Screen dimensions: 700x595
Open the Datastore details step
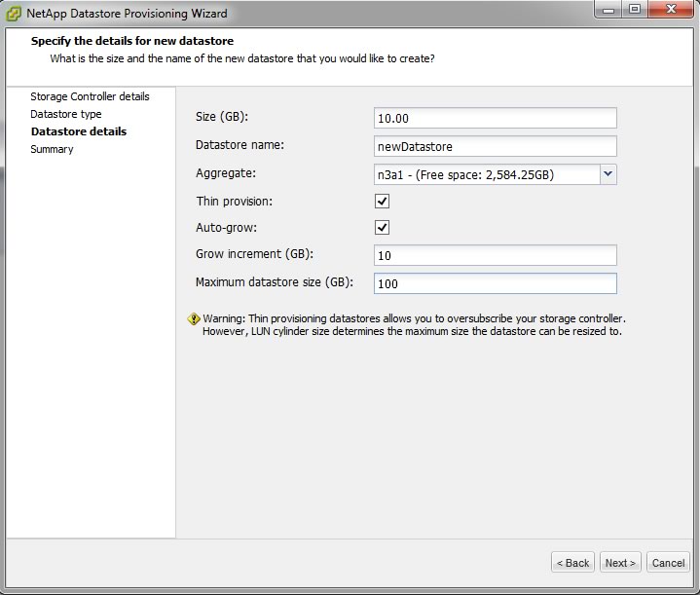pyautogui.click(x=78, y=131)
